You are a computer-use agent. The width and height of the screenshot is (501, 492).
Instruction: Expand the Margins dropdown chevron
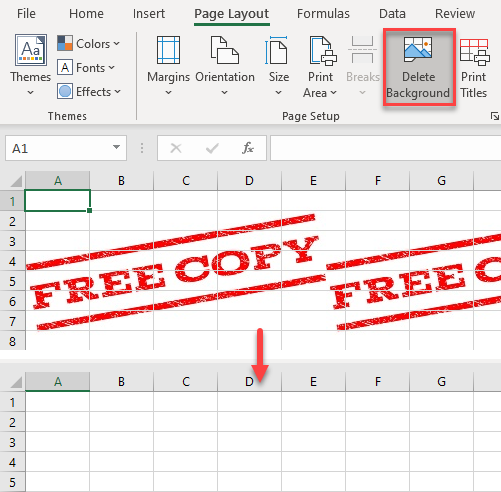[x=168, y=92]
